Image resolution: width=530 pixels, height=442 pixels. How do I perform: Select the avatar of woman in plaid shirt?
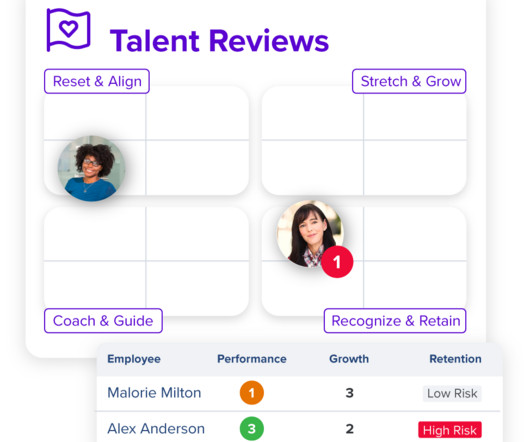point(310,234)
